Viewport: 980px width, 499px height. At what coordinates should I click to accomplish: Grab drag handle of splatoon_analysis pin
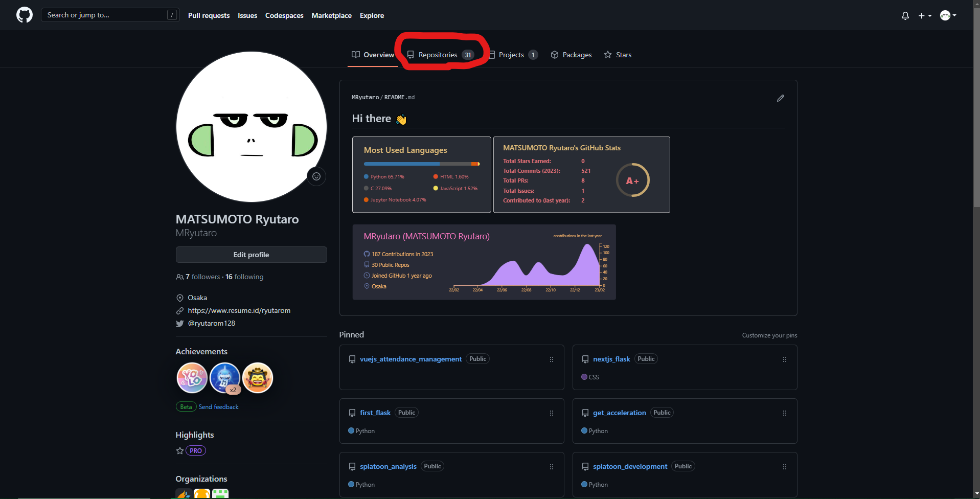(551, 467)
